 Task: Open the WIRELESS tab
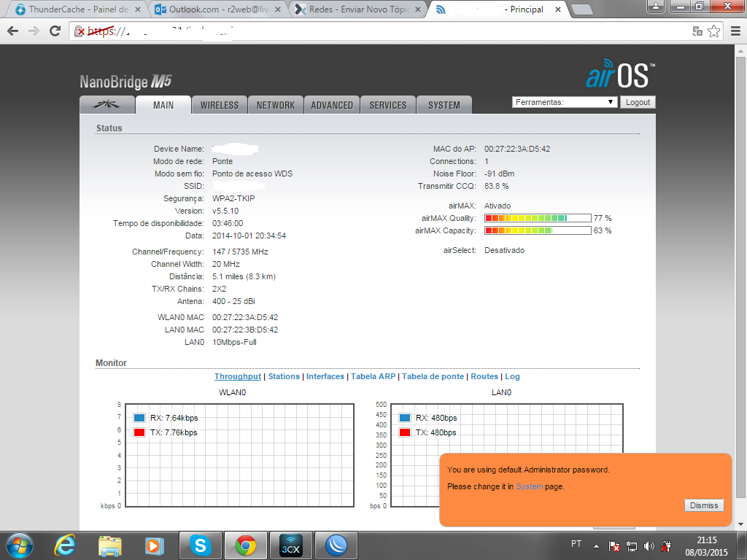[x=219, y=105]
